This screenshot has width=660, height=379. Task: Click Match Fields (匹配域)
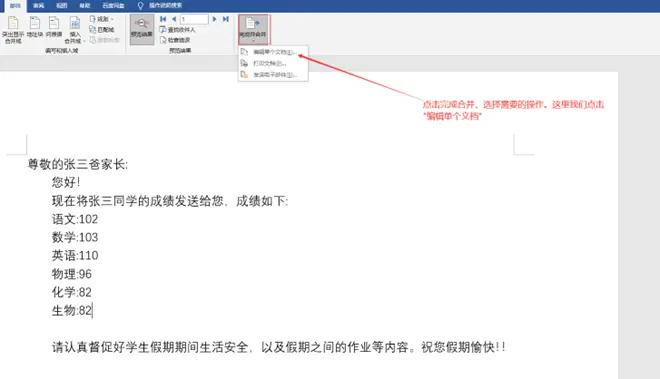pos(101,29)
